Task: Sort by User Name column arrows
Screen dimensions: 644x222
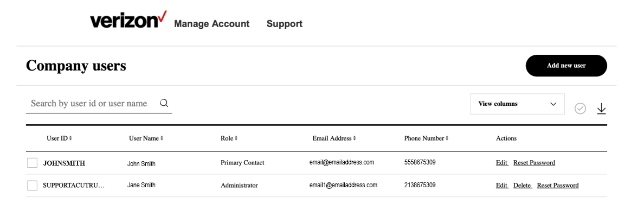Action: 162,138
